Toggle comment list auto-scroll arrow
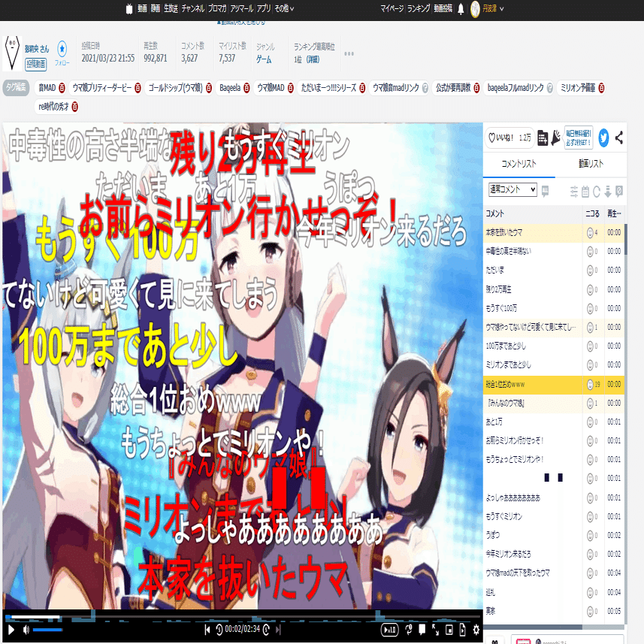Image resolution: width=644 pixels, height=644 pixels. (608, 192)
